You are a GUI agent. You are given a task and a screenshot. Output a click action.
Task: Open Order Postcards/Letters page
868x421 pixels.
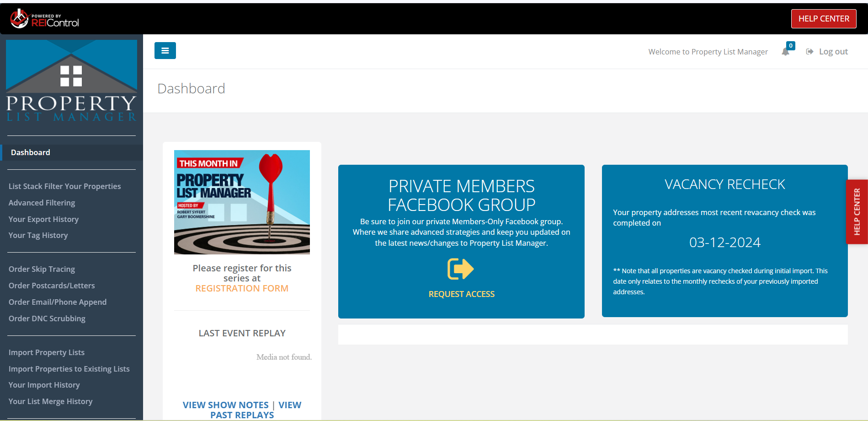52,285
